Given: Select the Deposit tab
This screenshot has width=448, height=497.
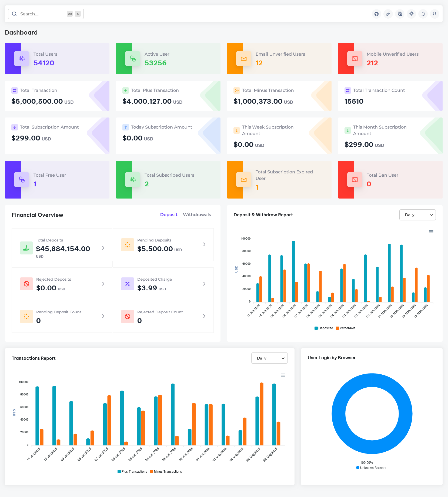Looking at the screenshot, I should [169, 215].
